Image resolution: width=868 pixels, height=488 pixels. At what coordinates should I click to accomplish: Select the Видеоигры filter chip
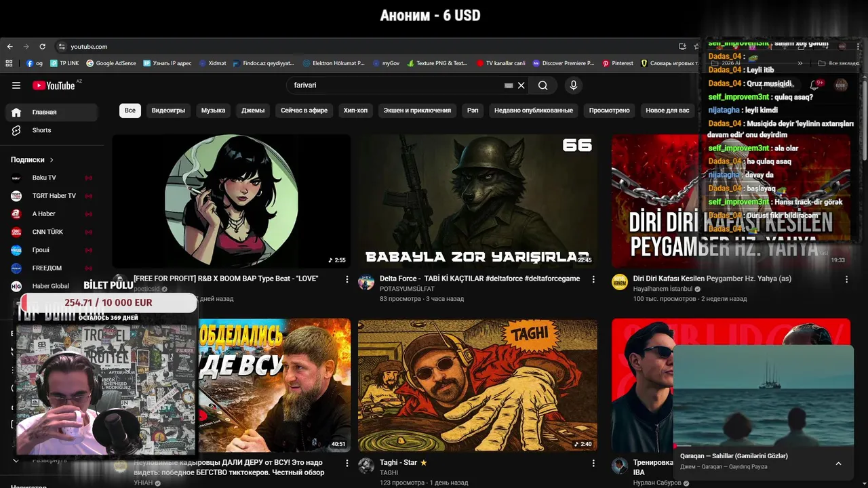(x=168, y=110)
